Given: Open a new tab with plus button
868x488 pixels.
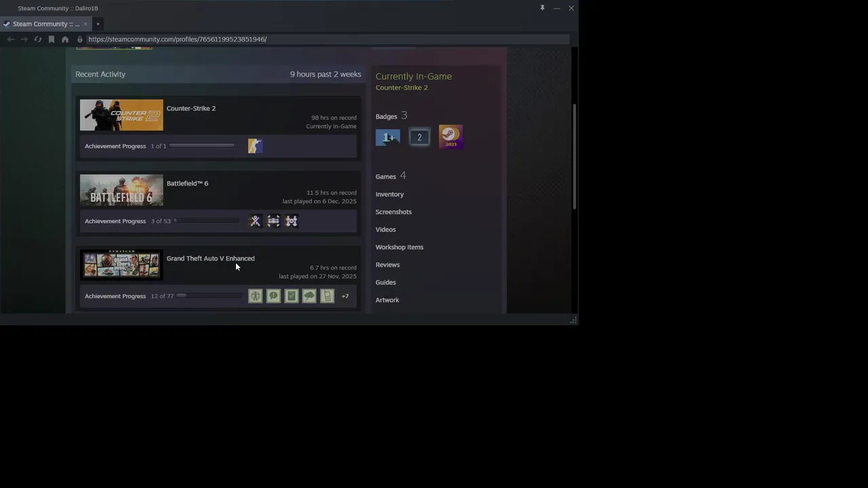Looking at the screenshot, I should tap(98, 24).
